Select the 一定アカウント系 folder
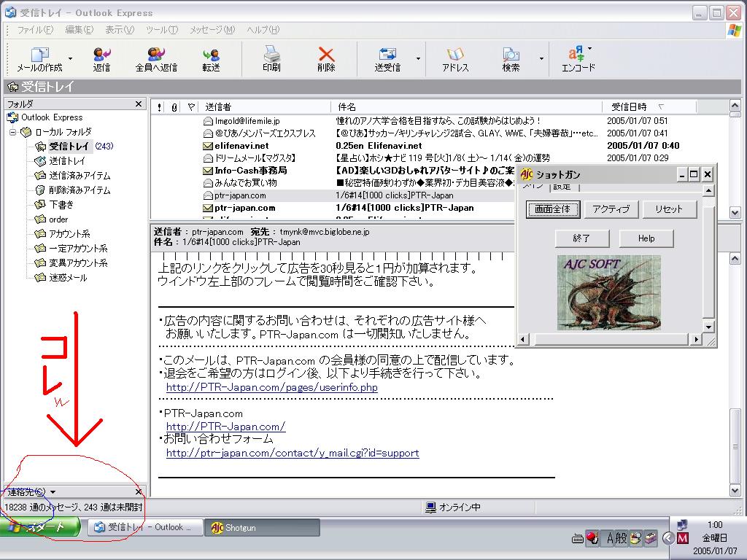 point(71,249)
